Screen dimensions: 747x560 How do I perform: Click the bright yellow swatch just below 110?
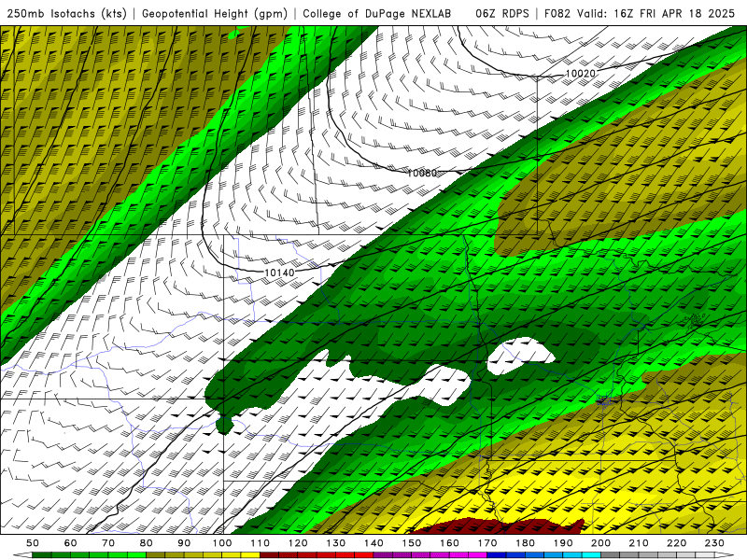pos(250,555)
